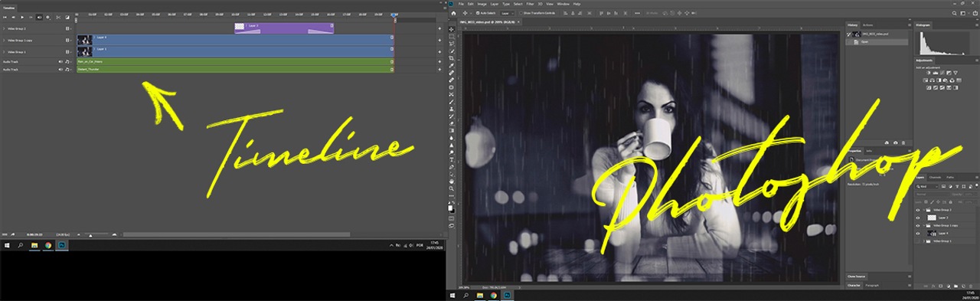Screen dimensions: 980x301
Task: Select the Move tool
Action: point(452,29)
